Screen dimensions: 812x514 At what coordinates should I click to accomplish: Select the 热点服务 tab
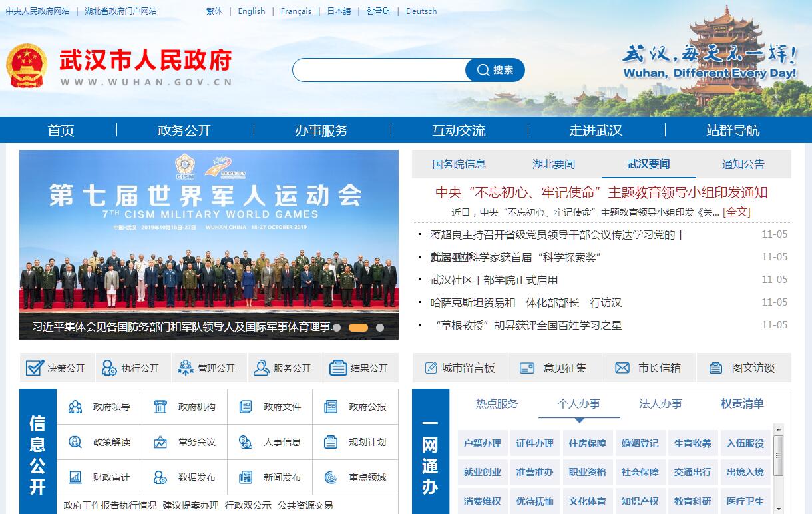click(x=497, y=403)
